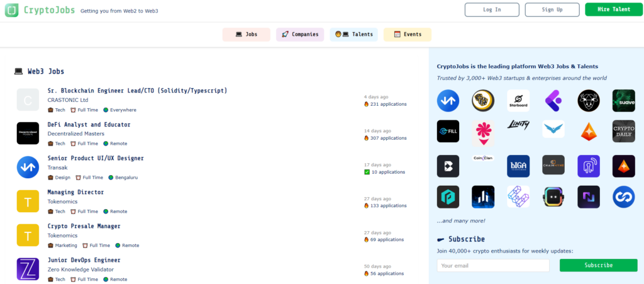Click Zero Knowledge Validator logo beside Junior DevOps
Viewport: 644px width, 284px height.
pyautogui.click(x=28, y=269)
